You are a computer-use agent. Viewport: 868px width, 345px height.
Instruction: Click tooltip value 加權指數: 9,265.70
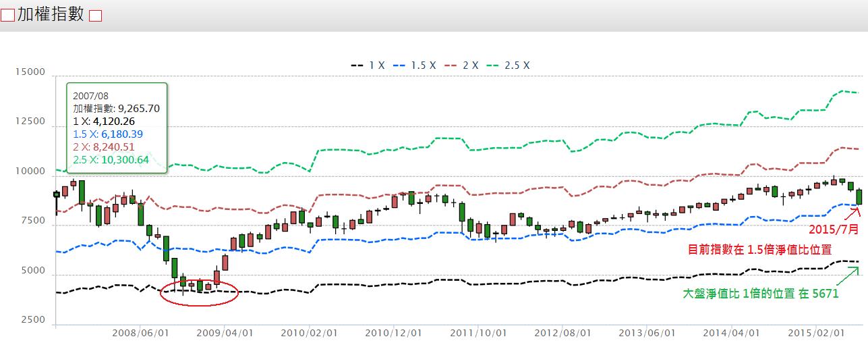click(117, 108)
